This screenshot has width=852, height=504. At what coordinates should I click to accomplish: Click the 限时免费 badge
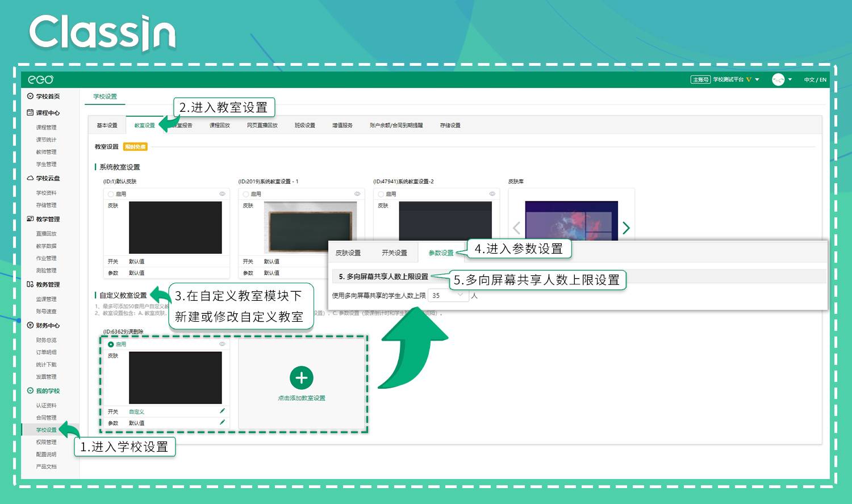pyautogui.click(x=135, y=146)
